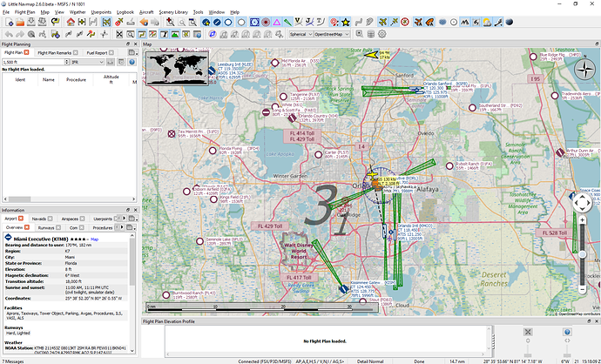Click the Walt Disney World Resort map label
The height and width of the screenshot is (364, 601).
point(299,252)
